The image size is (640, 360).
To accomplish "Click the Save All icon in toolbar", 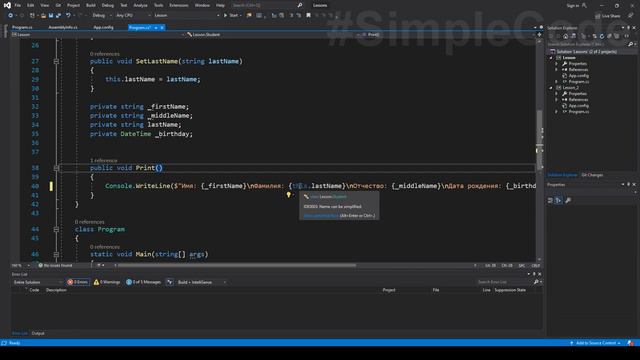I will (x=58, y=15).
